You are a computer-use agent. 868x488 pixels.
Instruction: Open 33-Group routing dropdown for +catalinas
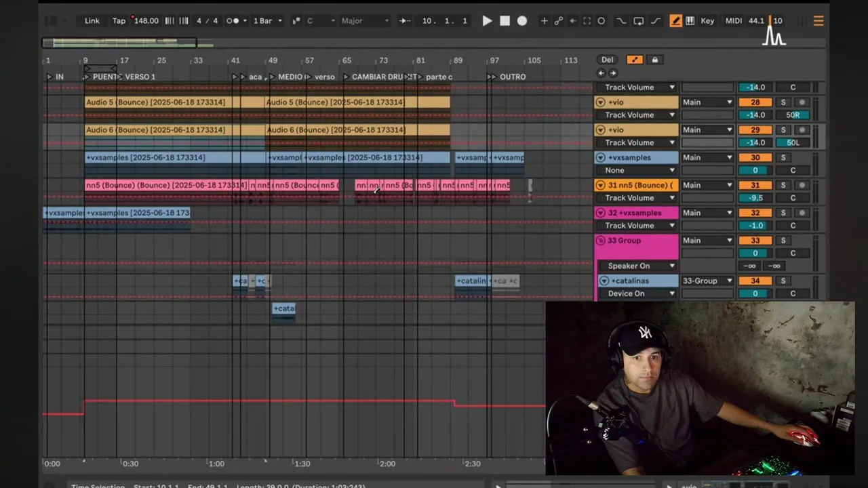(707, 281)
